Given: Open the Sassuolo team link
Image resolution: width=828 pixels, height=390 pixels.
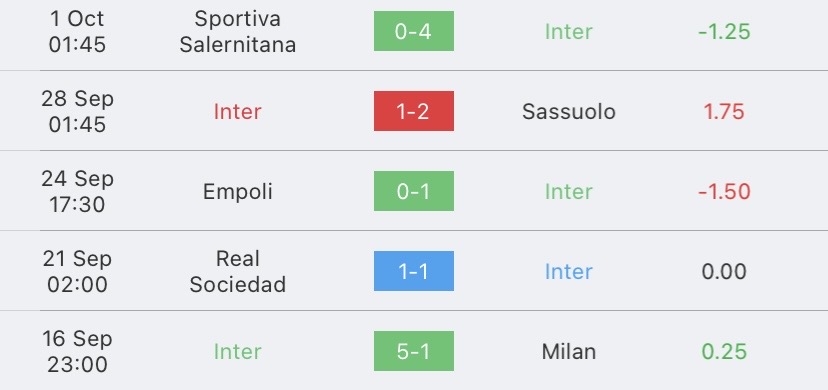Looking at the screenshot, I should pyautogui.click(x=569, y=111).
